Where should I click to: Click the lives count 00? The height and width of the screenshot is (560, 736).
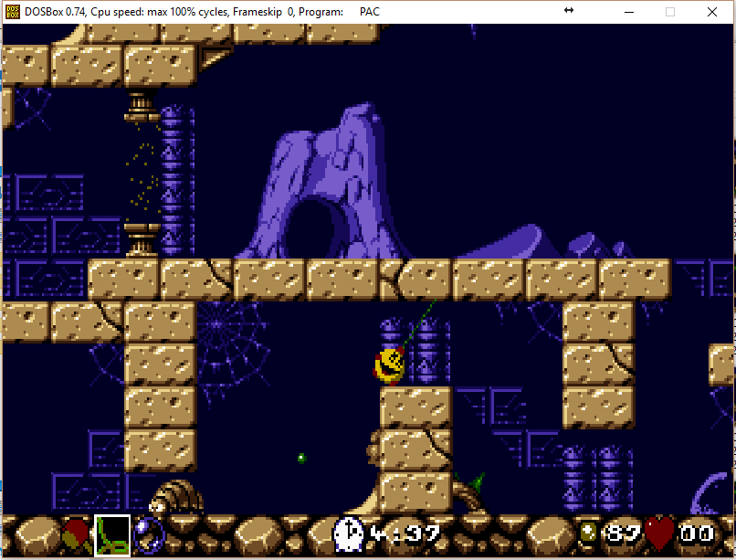coord(697,534)
